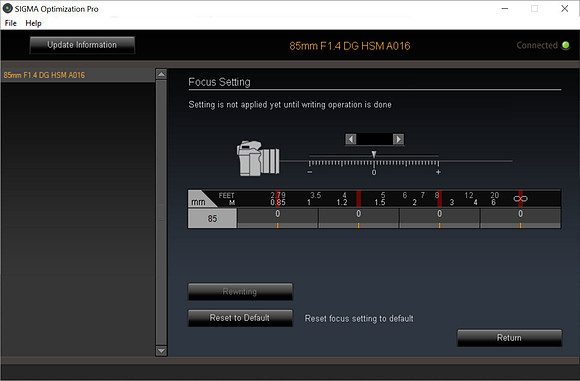This screenshot has height=381, width=580.
Task: Select the 2–3m distance adjustment cell
Action: [439, 218]
